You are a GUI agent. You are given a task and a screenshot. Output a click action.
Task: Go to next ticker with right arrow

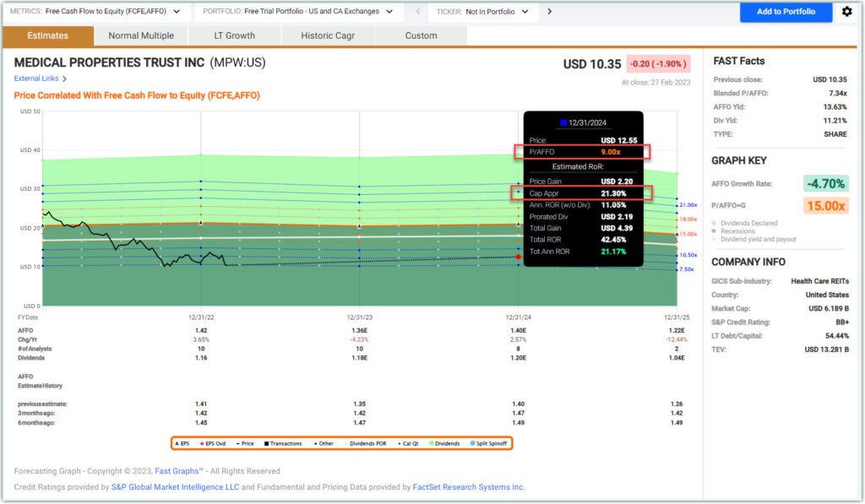point(549,12)
